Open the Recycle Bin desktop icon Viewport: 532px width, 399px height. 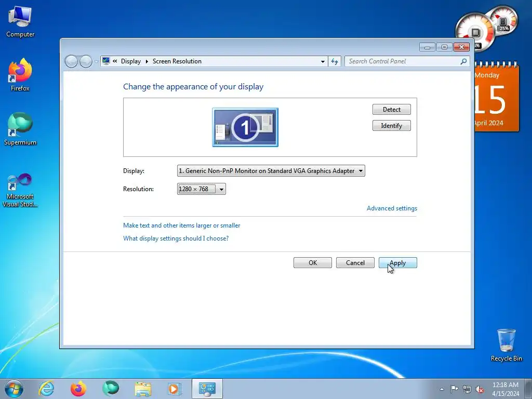coord(506,345)
